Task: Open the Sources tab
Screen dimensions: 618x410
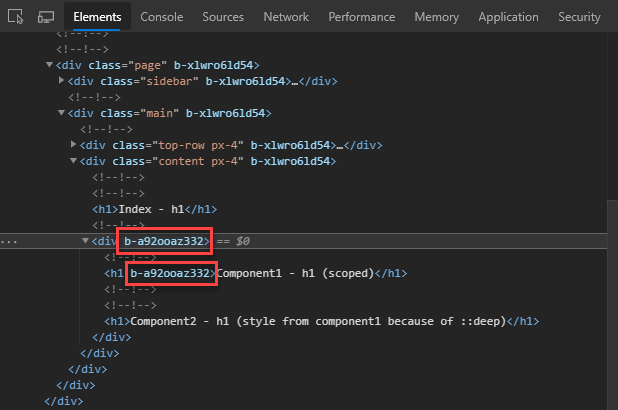Action: click(222, 17)
